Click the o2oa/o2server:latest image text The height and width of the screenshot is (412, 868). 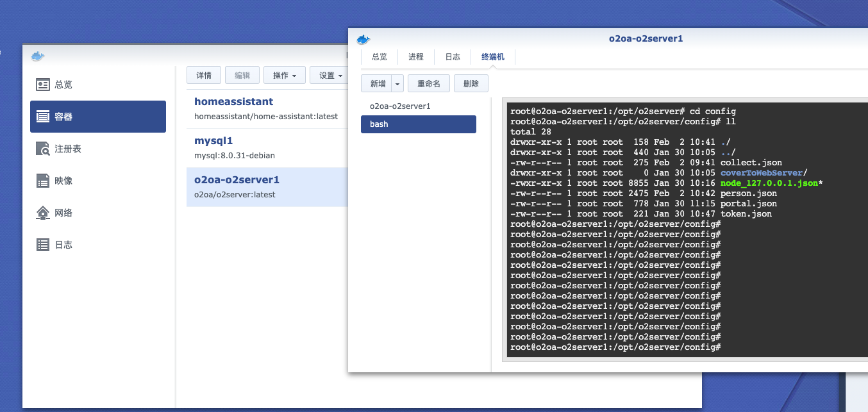pyautogui.click(x=235, y=195)
